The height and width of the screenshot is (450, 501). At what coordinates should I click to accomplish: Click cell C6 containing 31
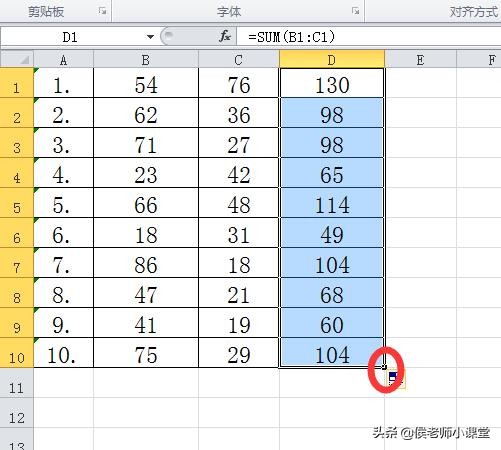(x=239, y=233)
